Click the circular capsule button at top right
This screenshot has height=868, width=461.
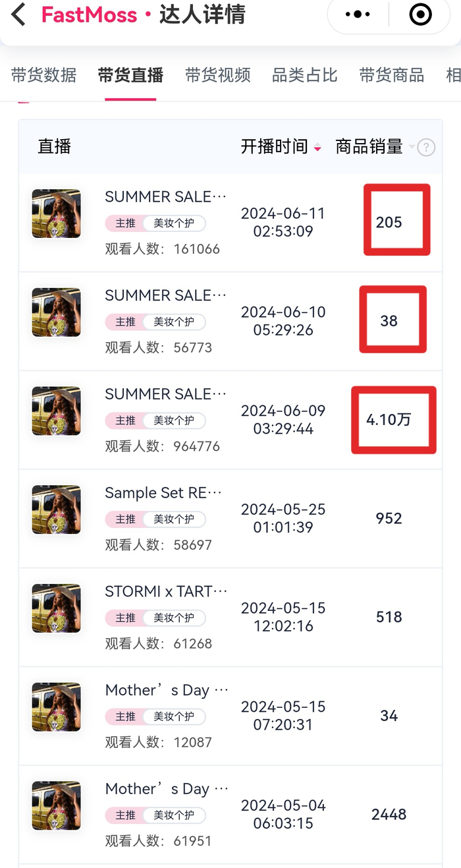pyautogui.click(x=420, y=13)
